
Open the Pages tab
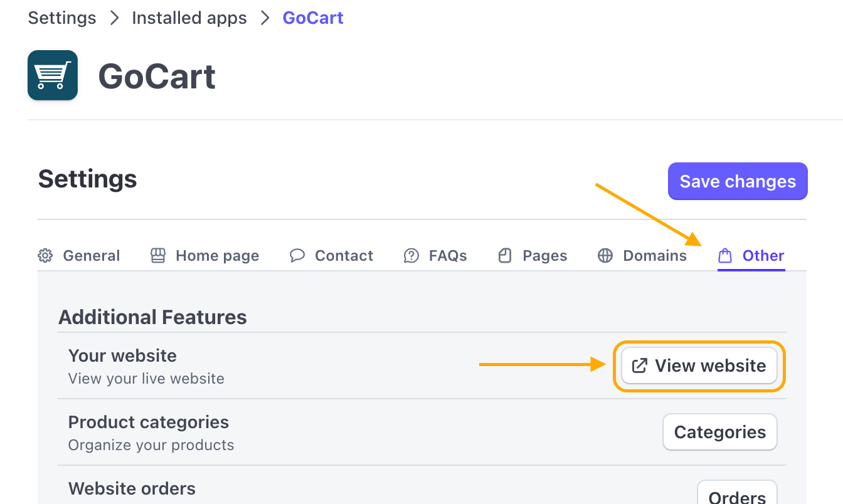click(545, 255)
